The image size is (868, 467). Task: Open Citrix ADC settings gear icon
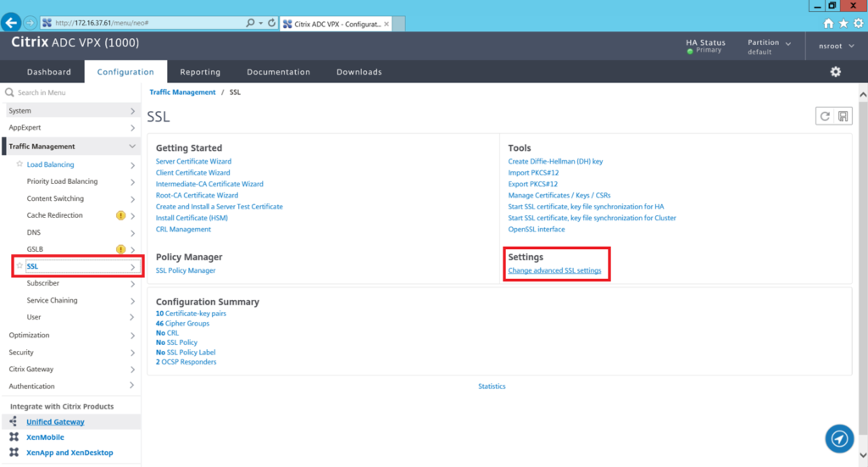[x=835, y=71]
